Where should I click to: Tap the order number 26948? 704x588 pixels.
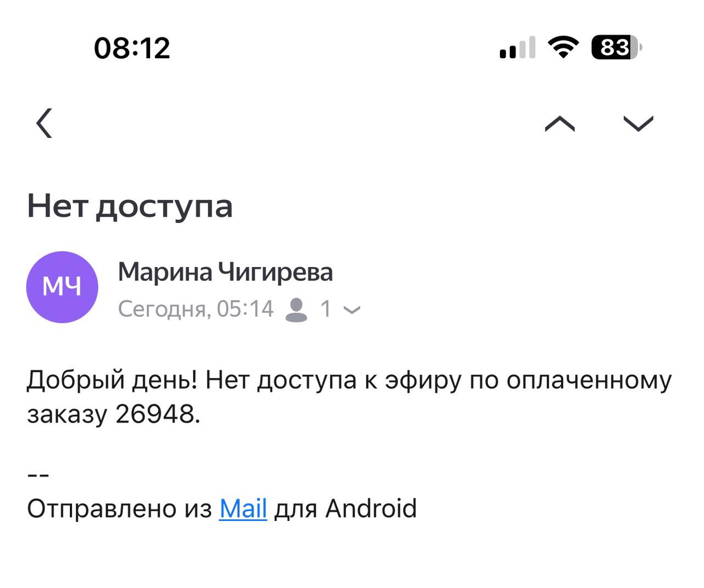[155, 414]
